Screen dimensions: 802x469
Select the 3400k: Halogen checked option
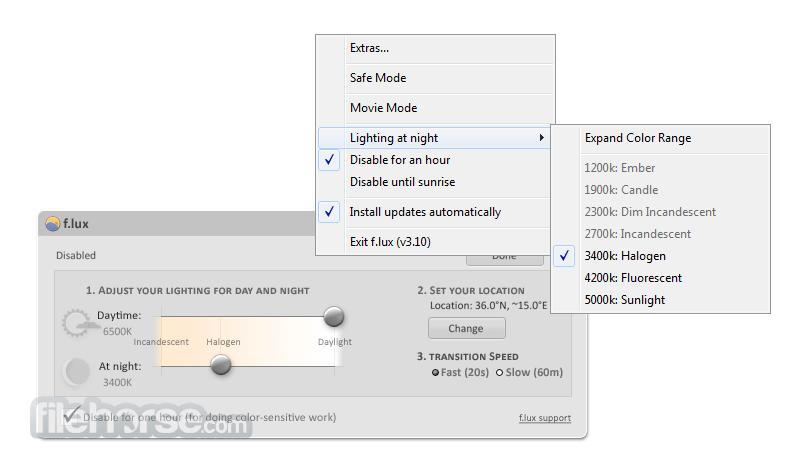pos(661,256)
